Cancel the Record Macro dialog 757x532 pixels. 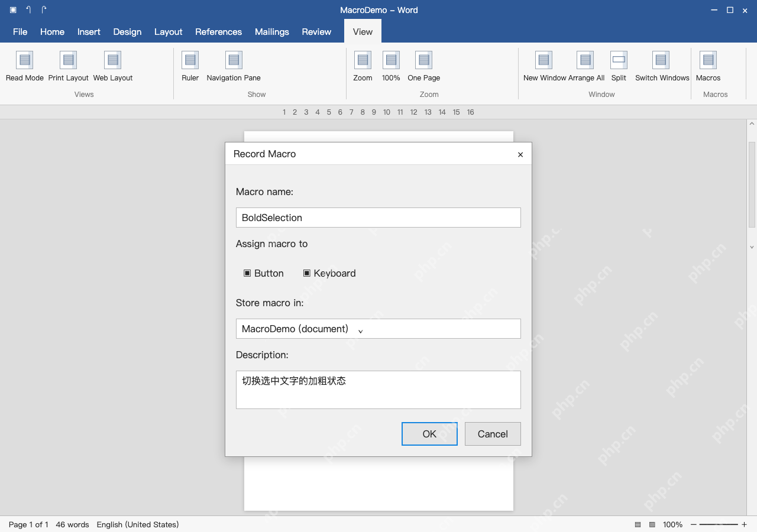tap(493, 434)
